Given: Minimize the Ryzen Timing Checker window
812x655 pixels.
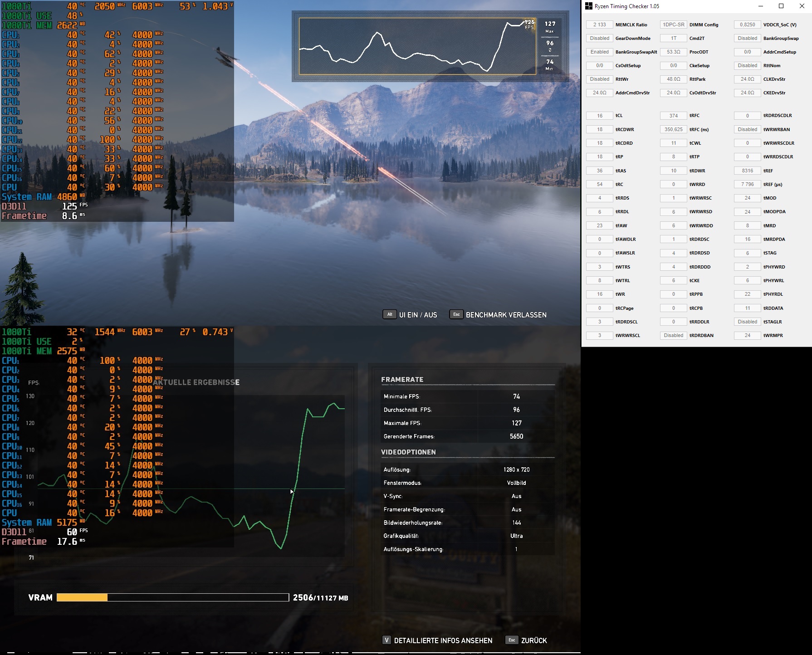Looking at the screenshot, I should coord(760,6).
